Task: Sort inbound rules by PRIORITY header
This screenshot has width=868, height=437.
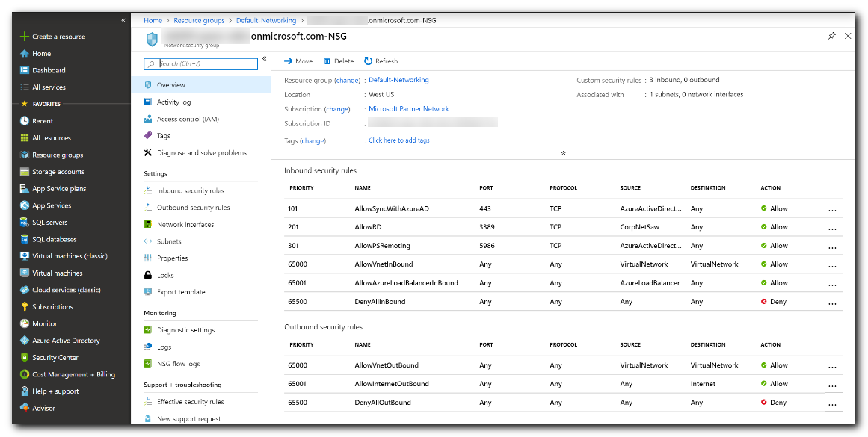Action: click(302, 188)
